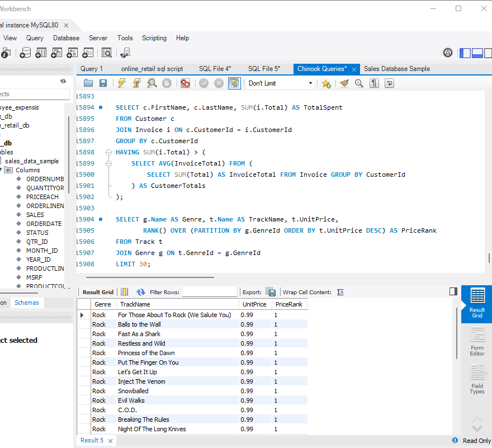Screen dimensions: 492x448
Task: Open the Database menu
Action: point(66,38)
